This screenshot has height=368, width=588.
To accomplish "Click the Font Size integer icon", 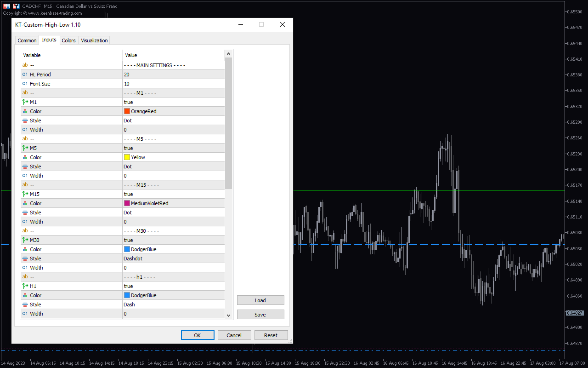I will (25, 84).
